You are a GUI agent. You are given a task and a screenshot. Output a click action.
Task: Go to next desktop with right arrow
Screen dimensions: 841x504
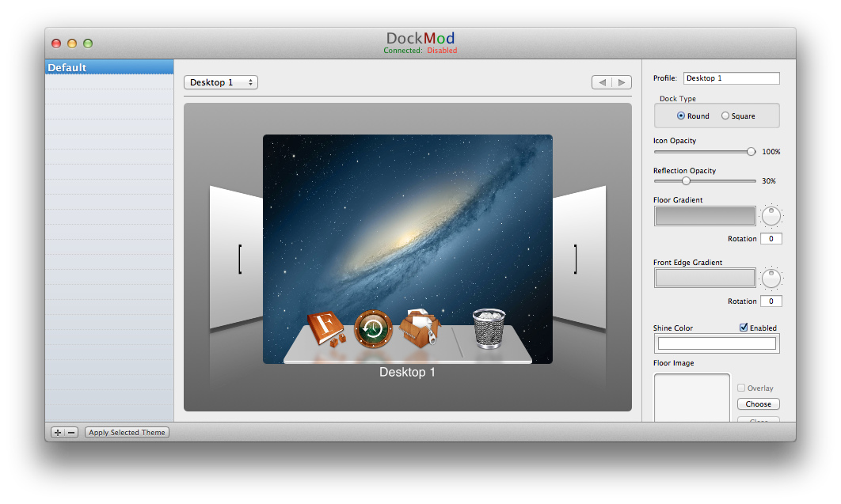[622, 82]
